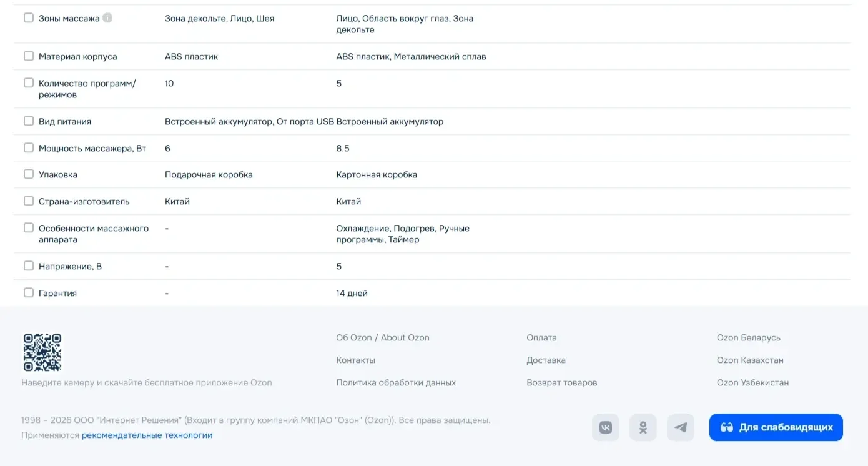Visit the Ozon Казахстан link
The image size is (868, 466).
click(x=750, y=360)
